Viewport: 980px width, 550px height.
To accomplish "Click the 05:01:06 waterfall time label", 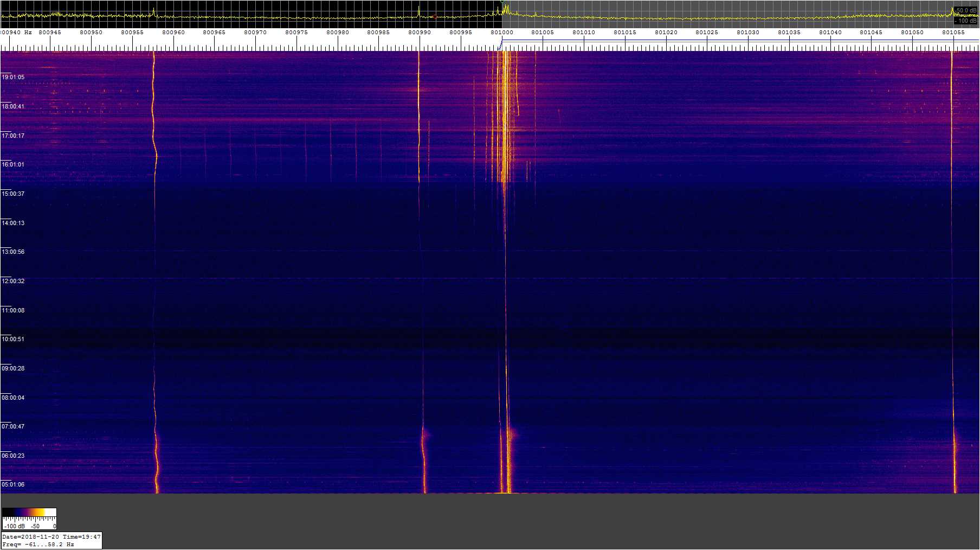I will tap(13, 485).
